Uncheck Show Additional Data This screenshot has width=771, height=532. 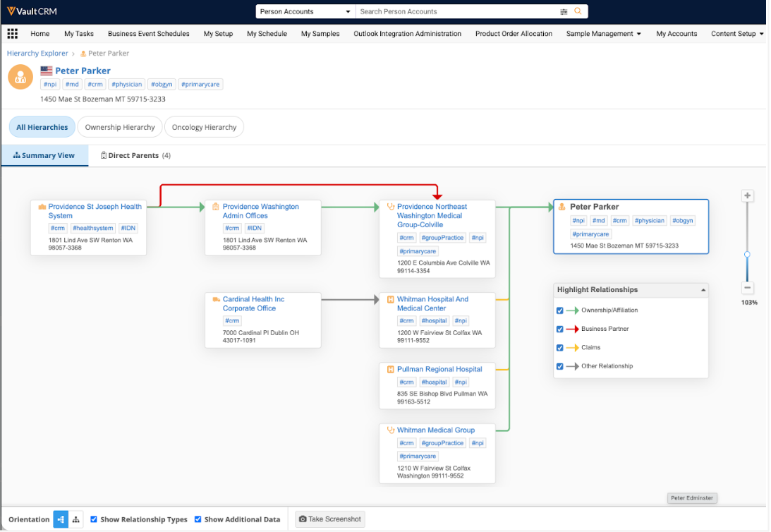click(198, 519)
